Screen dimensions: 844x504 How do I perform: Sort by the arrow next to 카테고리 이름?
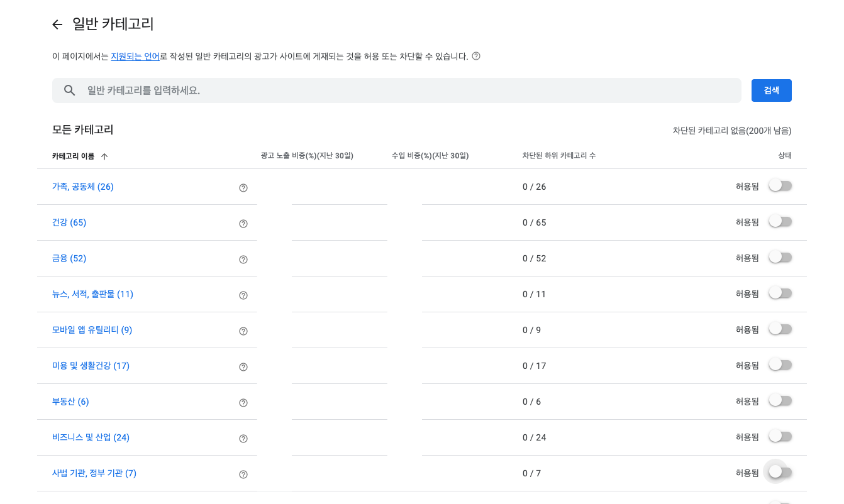point(104,156)
